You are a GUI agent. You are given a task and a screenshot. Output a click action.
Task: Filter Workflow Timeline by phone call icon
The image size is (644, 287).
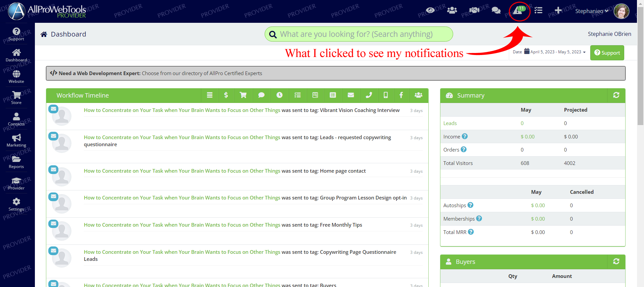pos(369,95)
